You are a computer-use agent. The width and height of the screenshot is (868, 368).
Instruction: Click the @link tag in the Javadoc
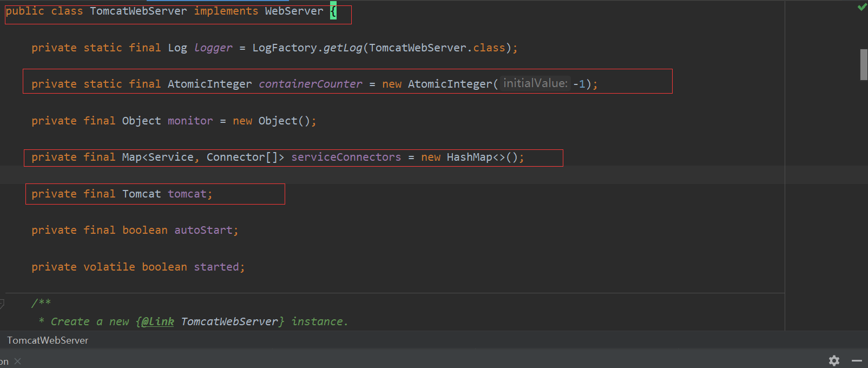click(x=157, y=321)
